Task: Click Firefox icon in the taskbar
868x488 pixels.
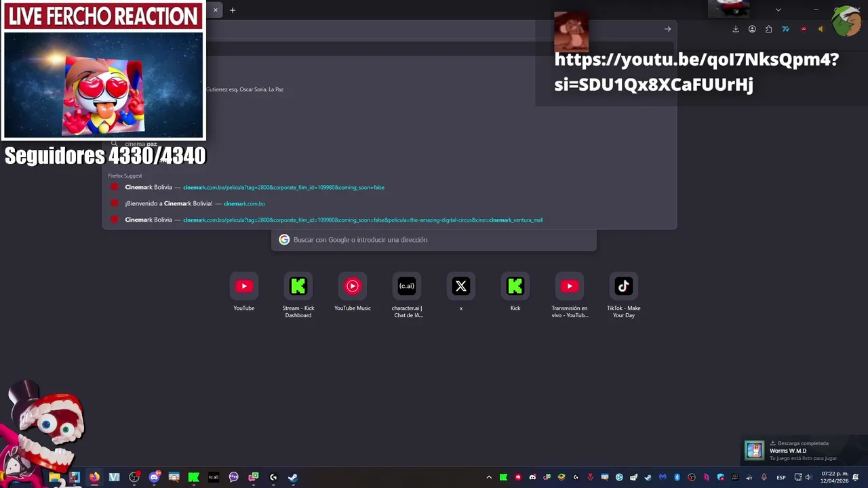Action: click(94, 477)
